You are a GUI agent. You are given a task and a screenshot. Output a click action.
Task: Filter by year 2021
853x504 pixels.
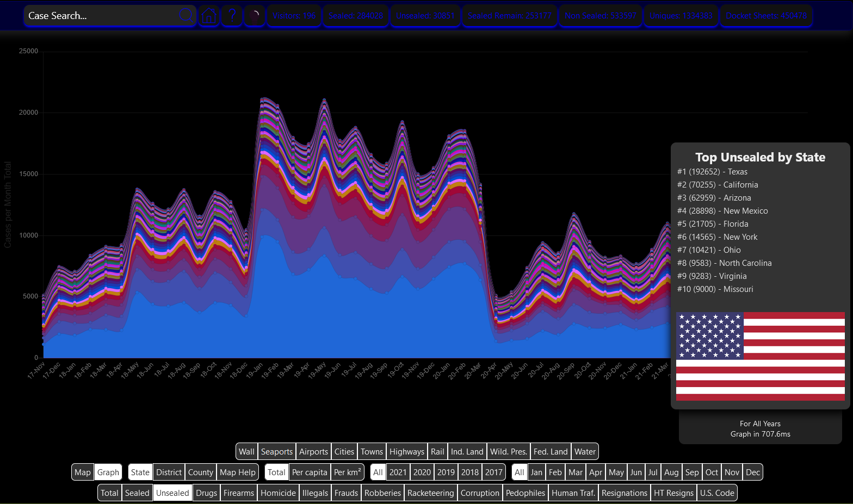point(398,472)
